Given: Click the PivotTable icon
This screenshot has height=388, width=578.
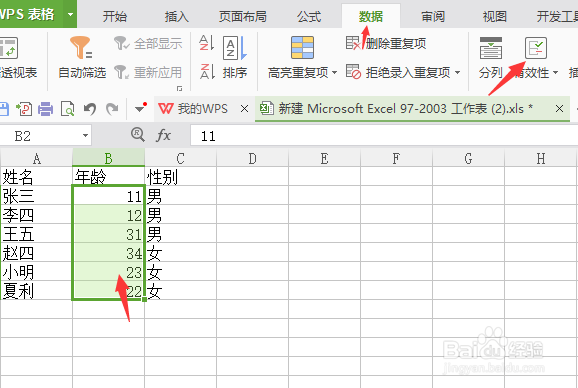Looking at the screenshot, I should [x=9, y=48].
